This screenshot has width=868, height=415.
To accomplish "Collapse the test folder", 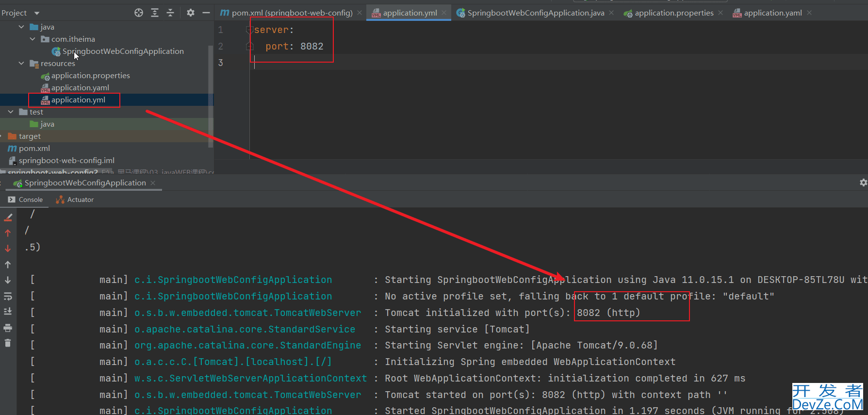I will pos(11,112).
